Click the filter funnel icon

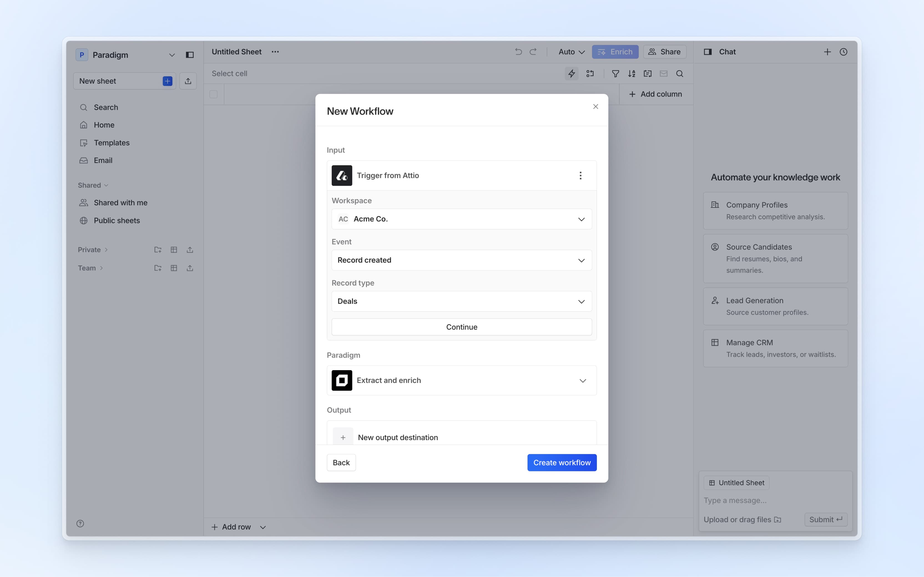tap(615, 74)
